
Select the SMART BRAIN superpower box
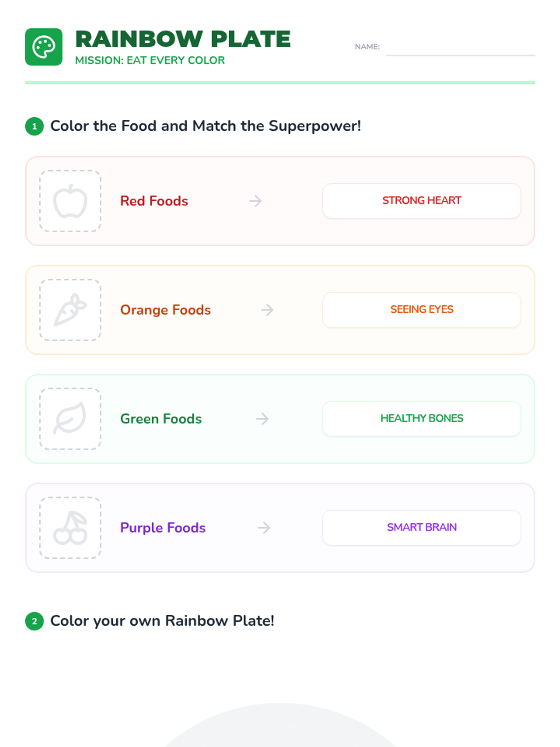(x=421, y=527)
